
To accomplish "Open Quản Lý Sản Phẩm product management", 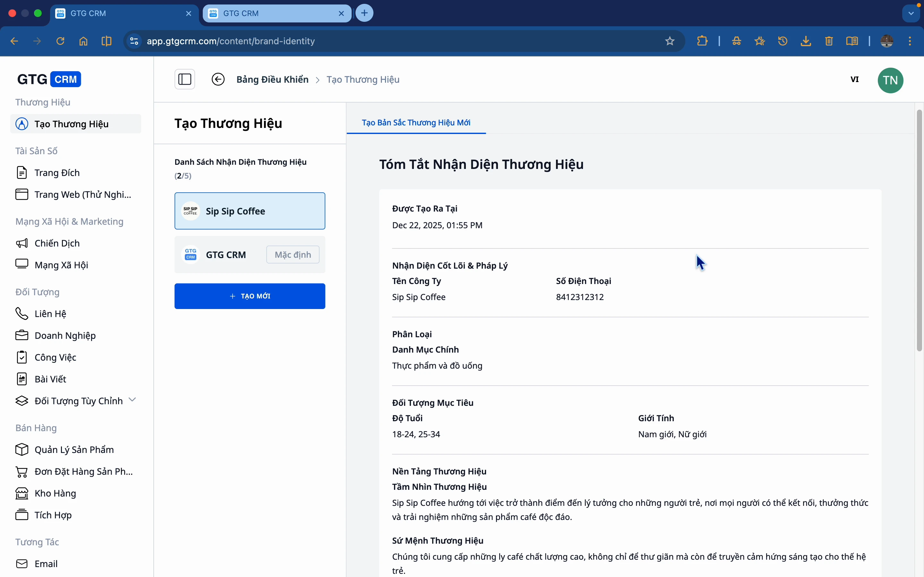I will (x=74, y=449).
